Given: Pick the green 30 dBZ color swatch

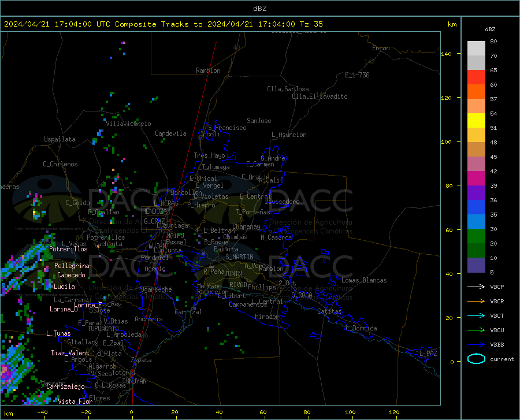Looking at the screenshot, I should [476, 236].
